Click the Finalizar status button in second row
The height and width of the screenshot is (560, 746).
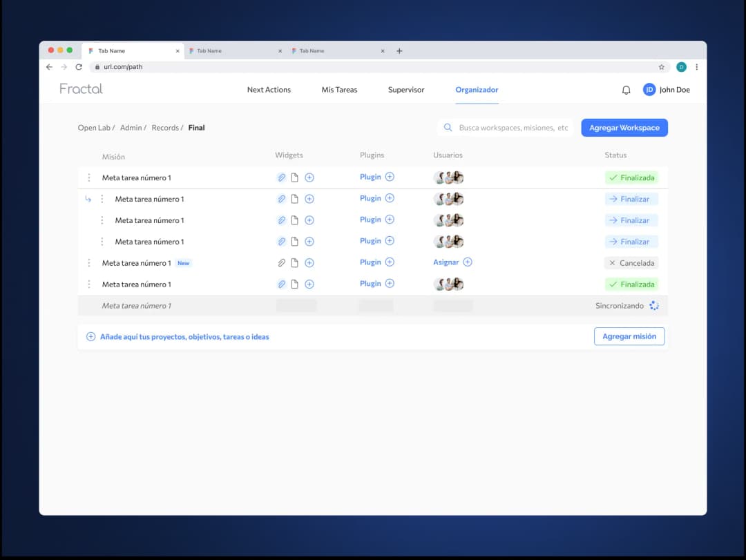point(631,199)
